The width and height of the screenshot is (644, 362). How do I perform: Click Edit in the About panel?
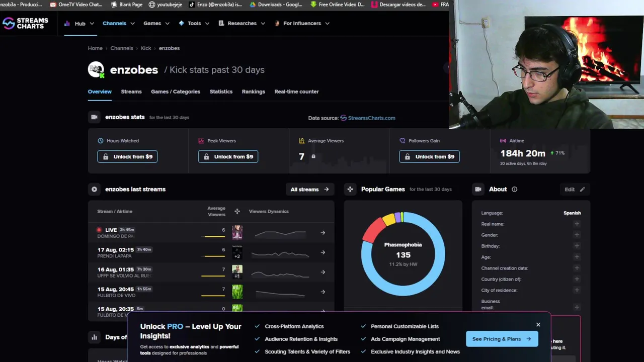coord(574,190)
